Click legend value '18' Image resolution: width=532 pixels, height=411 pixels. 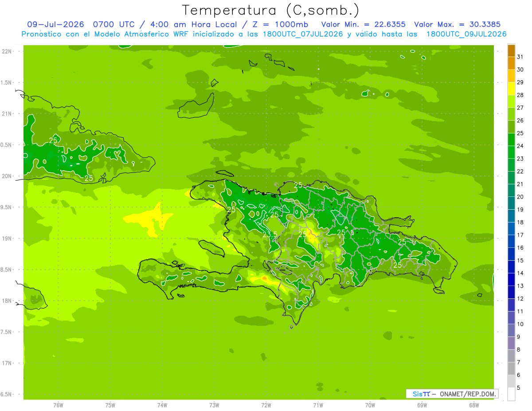point(520,222)
